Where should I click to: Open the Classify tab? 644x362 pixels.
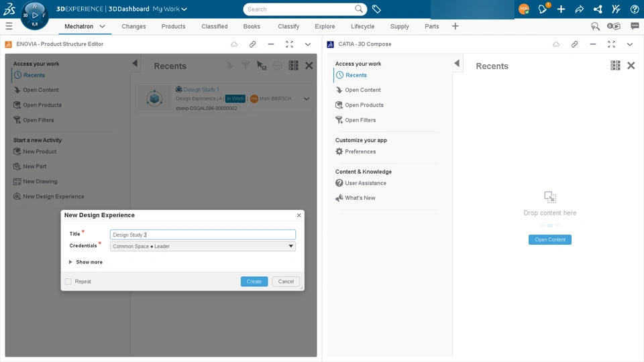point(288,26)
